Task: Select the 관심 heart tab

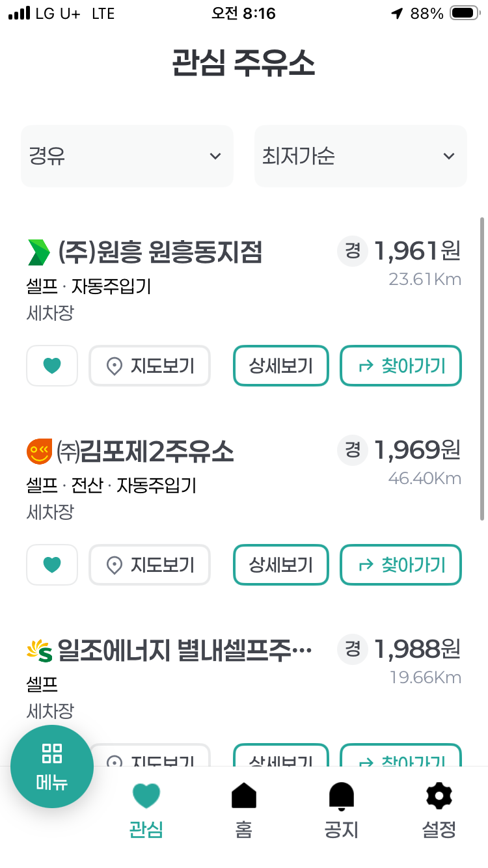Action: 146,810
